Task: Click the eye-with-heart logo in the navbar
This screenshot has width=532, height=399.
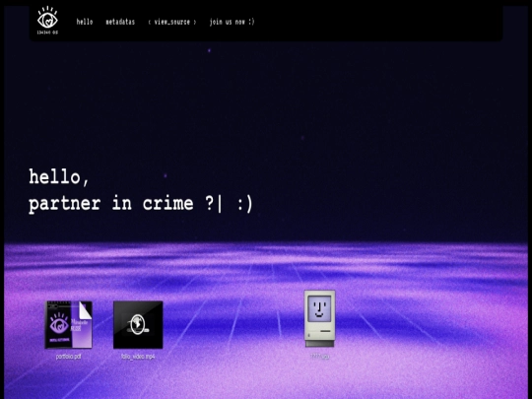Action: click(47, 21)
